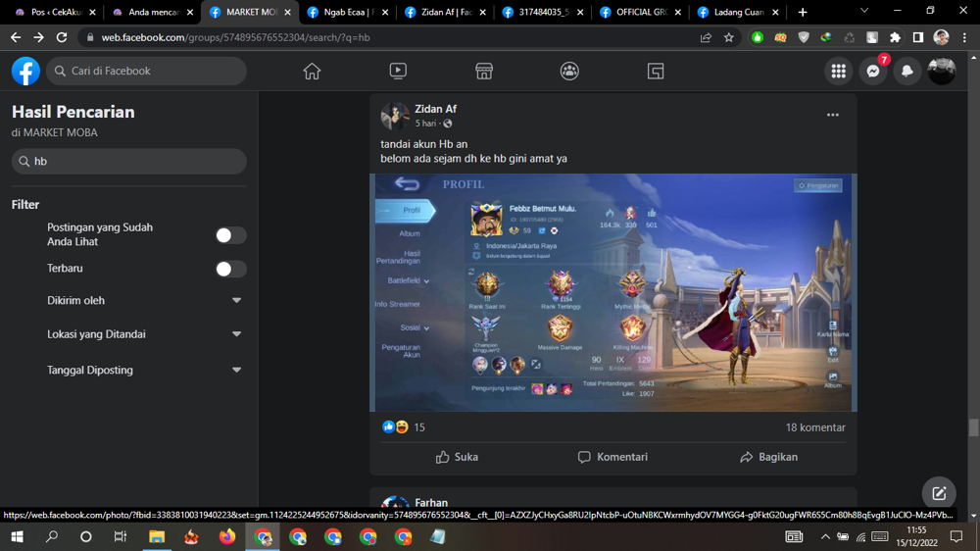This screenshot has width=980, height=551.
Task: View the 15 reactions list
Action: [x=418, y=427]
